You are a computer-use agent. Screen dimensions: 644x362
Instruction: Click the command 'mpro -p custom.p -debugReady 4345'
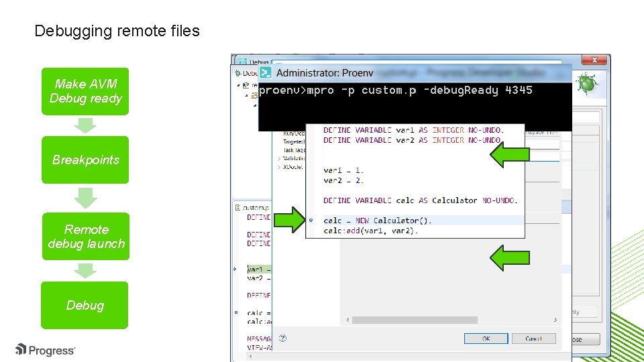(420, 90)
